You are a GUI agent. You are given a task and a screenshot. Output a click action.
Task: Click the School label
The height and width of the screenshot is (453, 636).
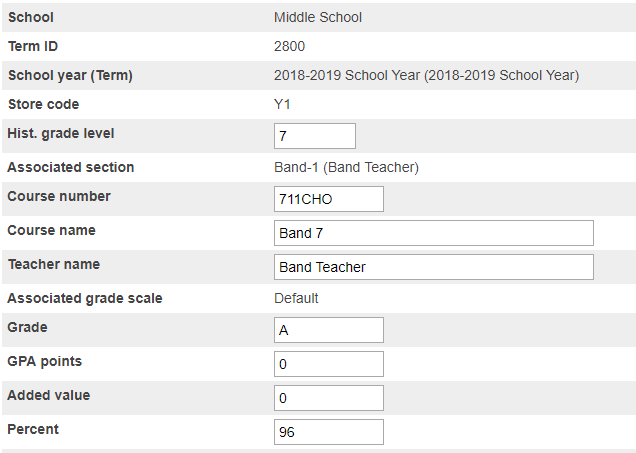[x=30, y=17]
